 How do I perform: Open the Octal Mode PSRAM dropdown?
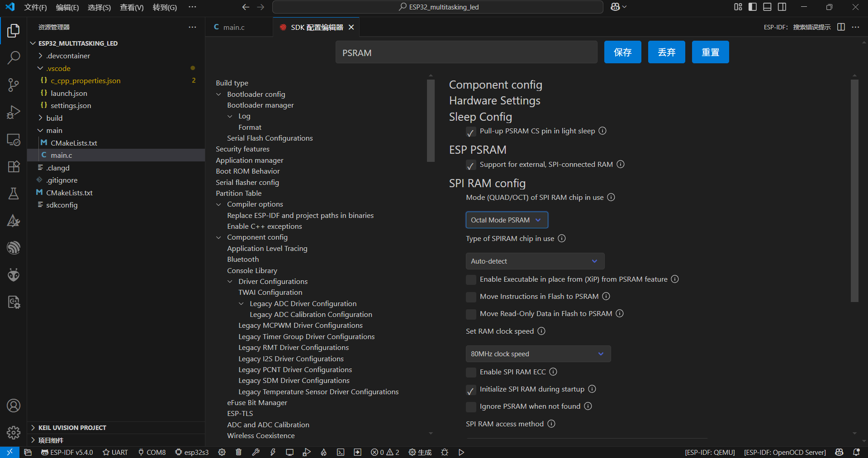click(x=507, y=220)
